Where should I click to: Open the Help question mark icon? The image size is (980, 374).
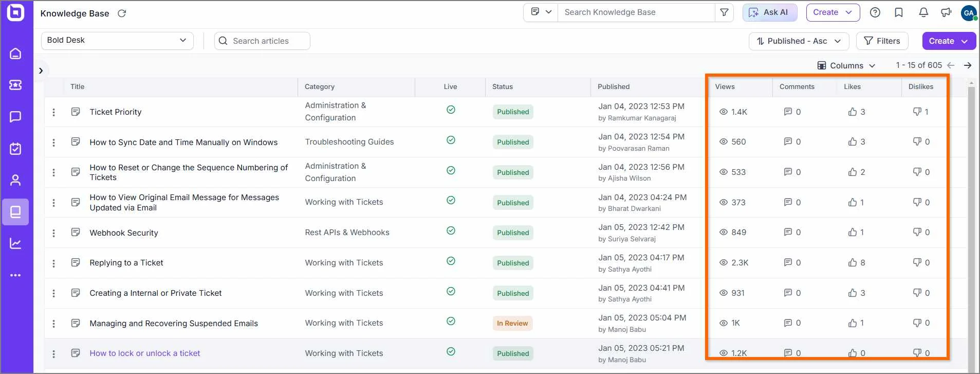tap(875, 12)
